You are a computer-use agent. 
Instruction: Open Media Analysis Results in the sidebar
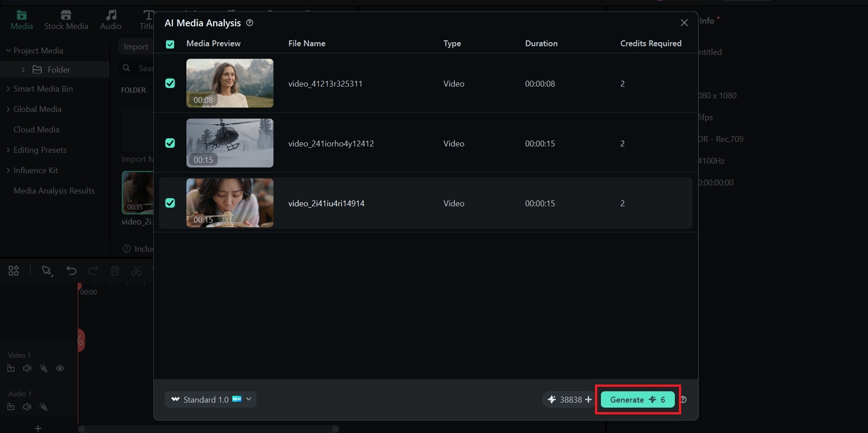click(x=54, y=191)
